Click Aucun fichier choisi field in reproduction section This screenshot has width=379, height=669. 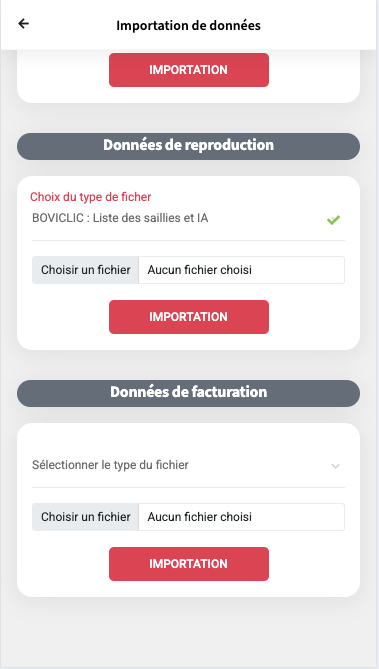pos(242,270)
